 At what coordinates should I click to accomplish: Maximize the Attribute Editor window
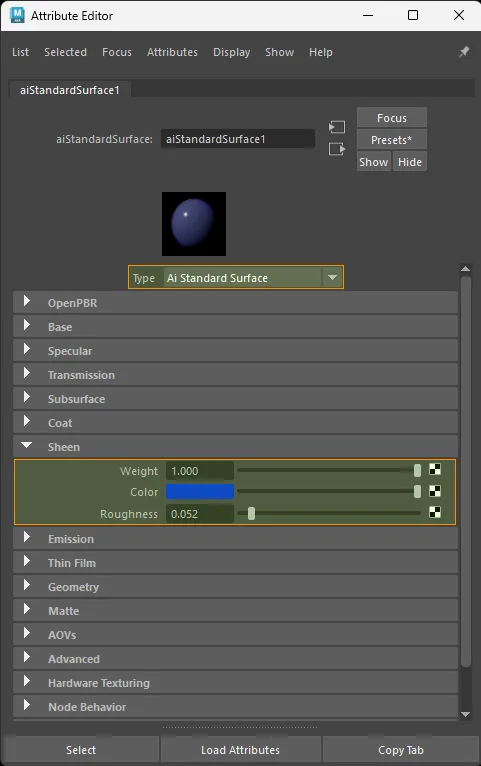413,15
